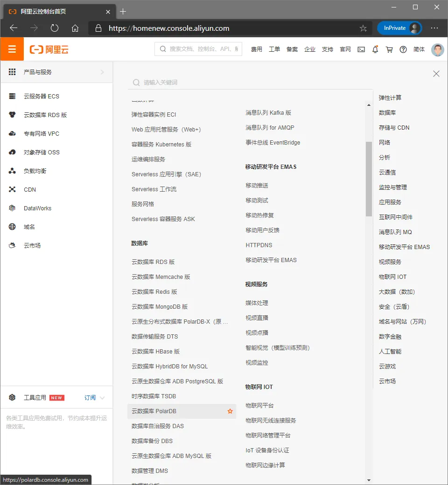Switch language via 简体

point(419,49)
